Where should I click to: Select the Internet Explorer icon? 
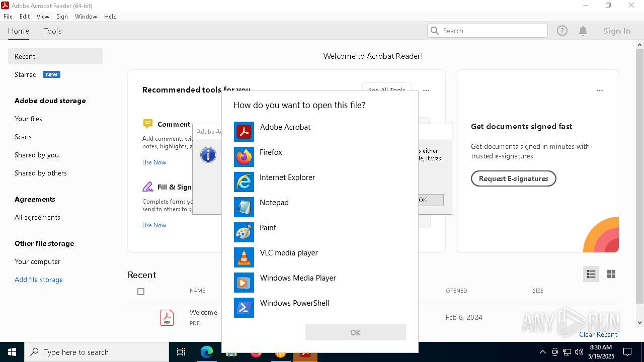point(244,182)
